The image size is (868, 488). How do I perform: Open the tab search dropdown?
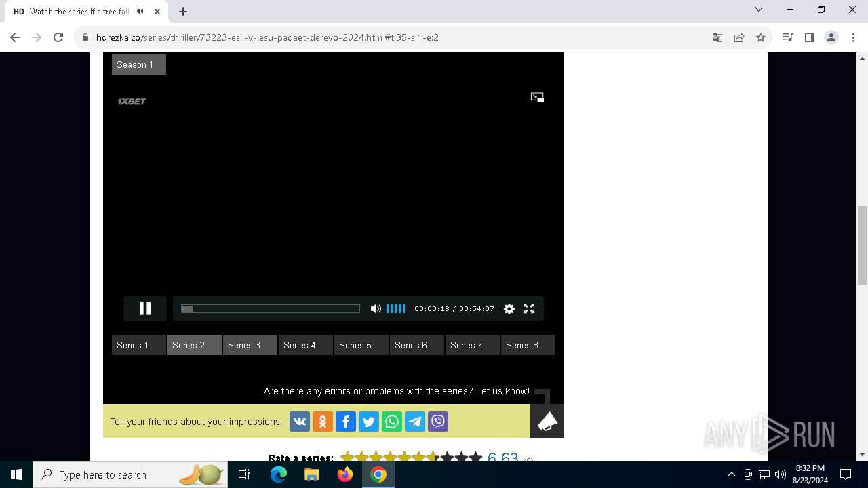[759, 9]
